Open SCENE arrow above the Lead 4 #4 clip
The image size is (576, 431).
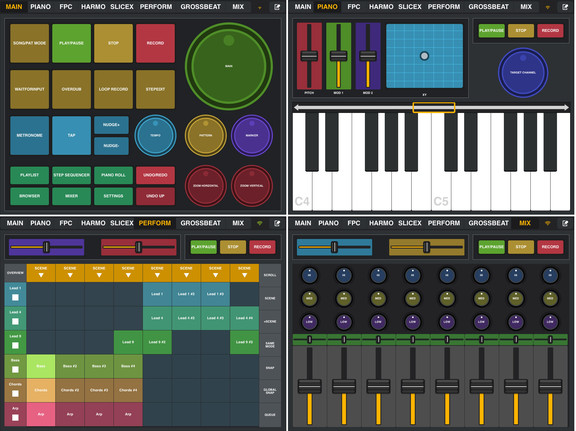(x=244, y=273)
